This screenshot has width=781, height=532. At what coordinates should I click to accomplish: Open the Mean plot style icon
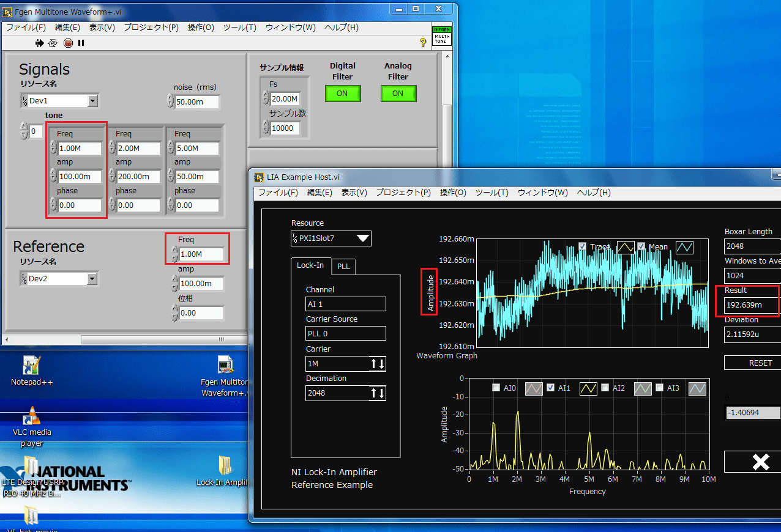tap(684, 248)
